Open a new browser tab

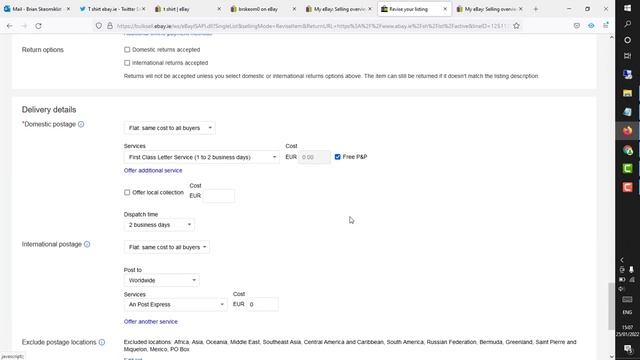point(536,9)
